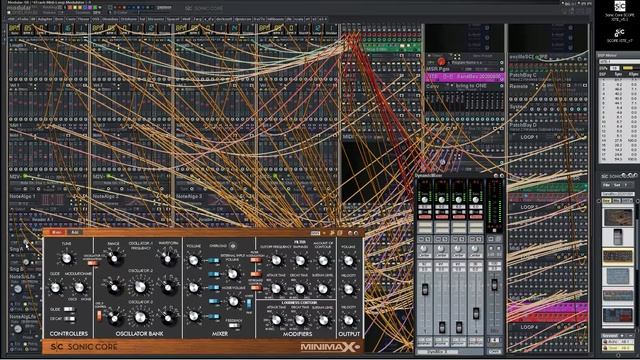The height and width of the screenshot is (360, 640).
Task: Click the Oscillator 2 frequency knob
Action: [140, 287]
